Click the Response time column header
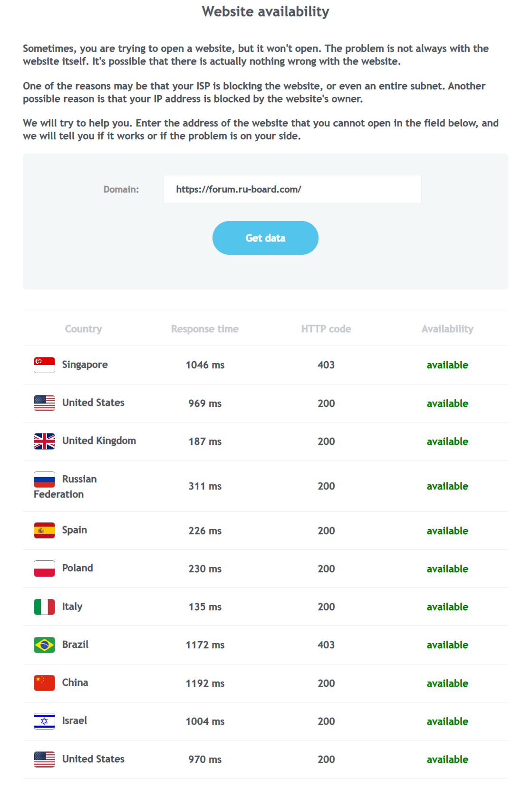This screenshot has width=532, height=788. click(x=205, y=329)
